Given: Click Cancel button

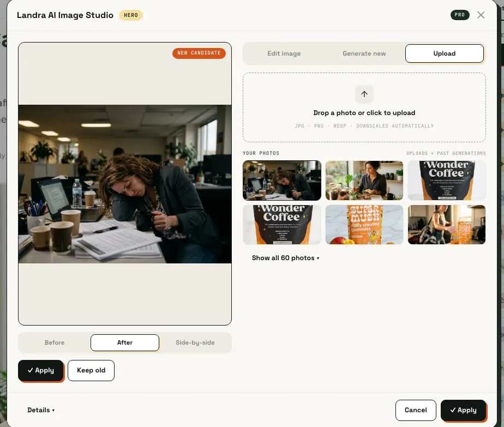Looking at the screenshot, I should point(415,410).
